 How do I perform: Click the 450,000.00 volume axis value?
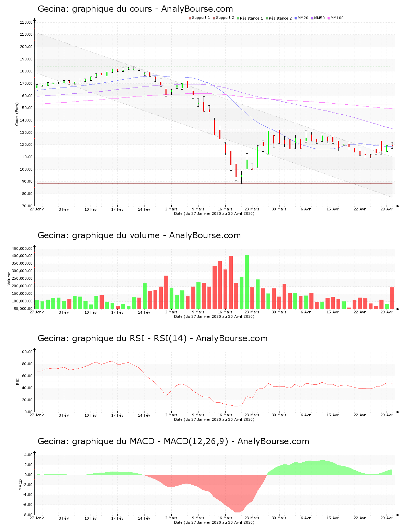point(22,248)
